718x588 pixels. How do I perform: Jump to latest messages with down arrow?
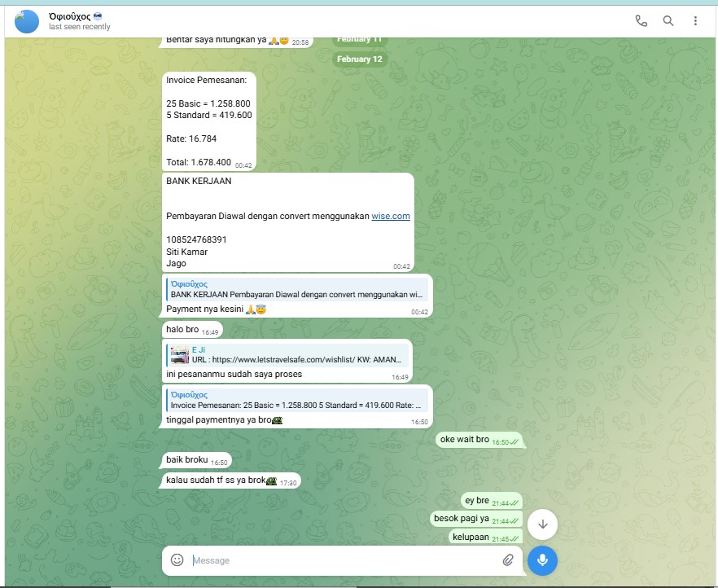tap(542, 524)
